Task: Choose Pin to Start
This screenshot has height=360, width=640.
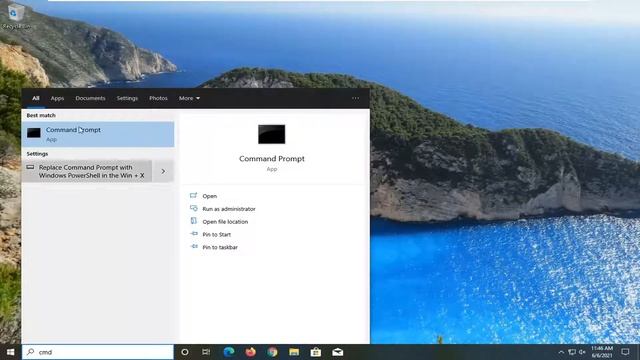Action: click(x=217, y=235)
